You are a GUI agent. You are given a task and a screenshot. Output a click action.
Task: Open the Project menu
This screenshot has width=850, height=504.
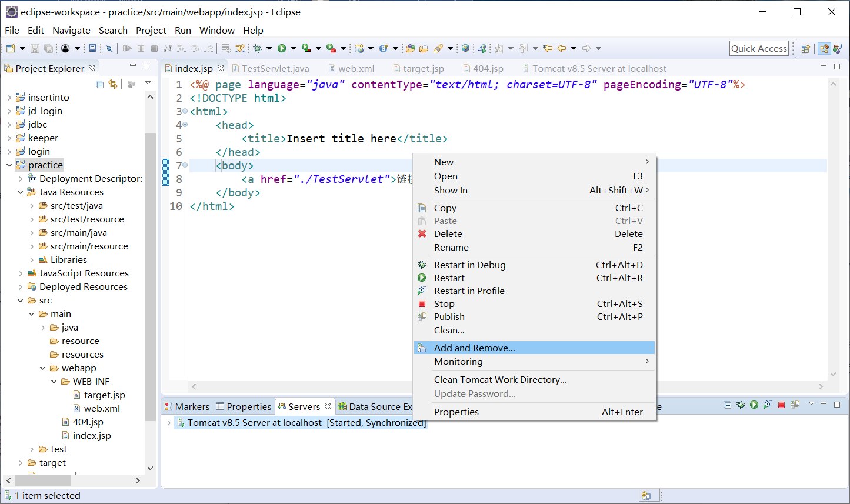click(x=151, y=30)
